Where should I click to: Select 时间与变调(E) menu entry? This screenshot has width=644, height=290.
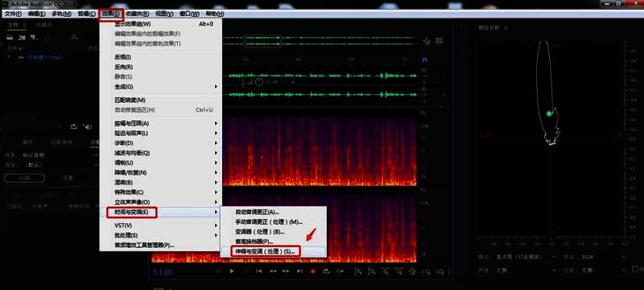[160, 213]
